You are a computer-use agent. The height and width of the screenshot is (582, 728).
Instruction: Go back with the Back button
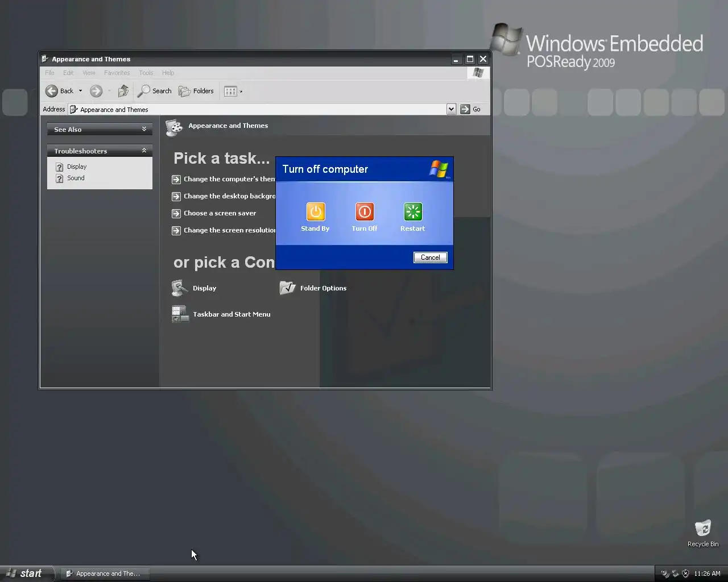[x=60, y=91]
